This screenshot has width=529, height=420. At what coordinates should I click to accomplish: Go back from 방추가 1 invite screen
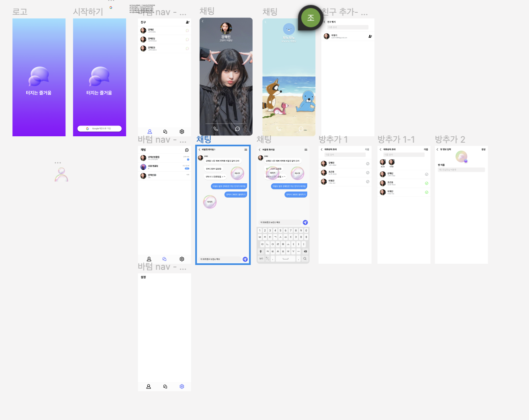click(x=321, y=149)
